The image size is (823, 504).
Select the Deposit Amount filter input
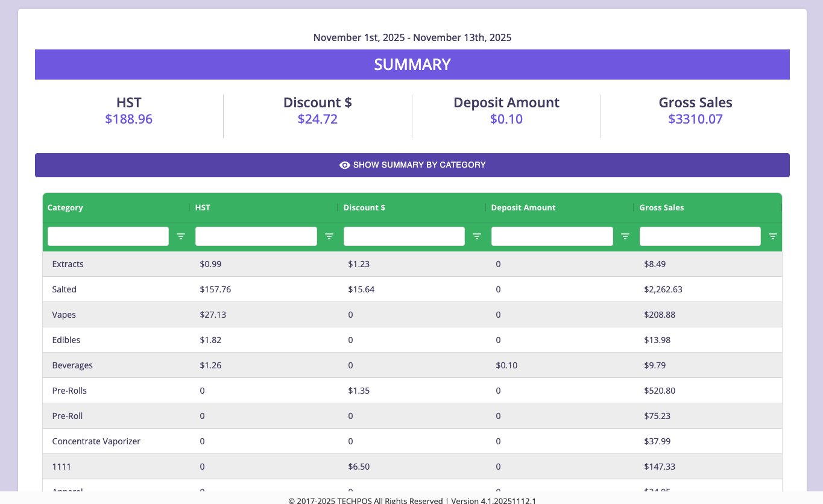[552, 236]
